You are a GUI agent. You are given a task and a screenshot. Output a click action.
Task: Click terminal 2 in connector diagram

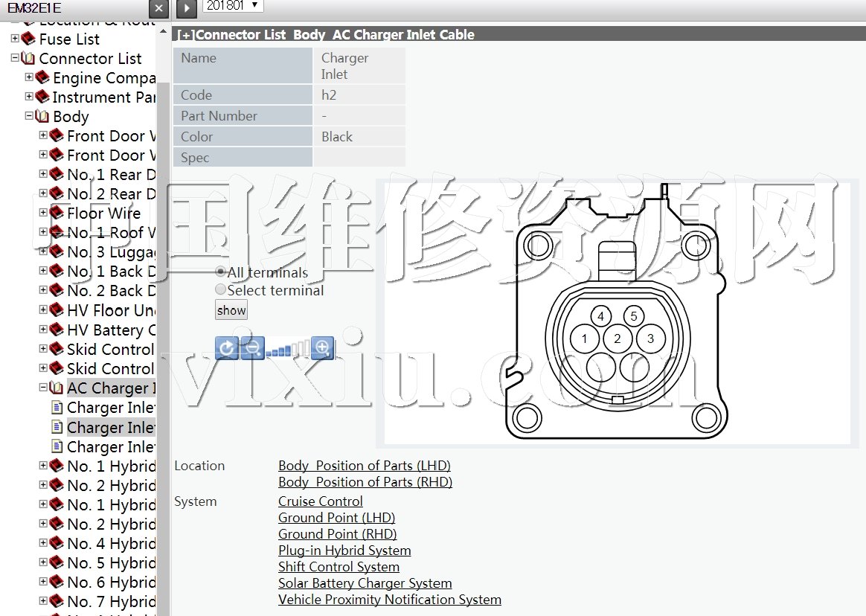(618, 339)
